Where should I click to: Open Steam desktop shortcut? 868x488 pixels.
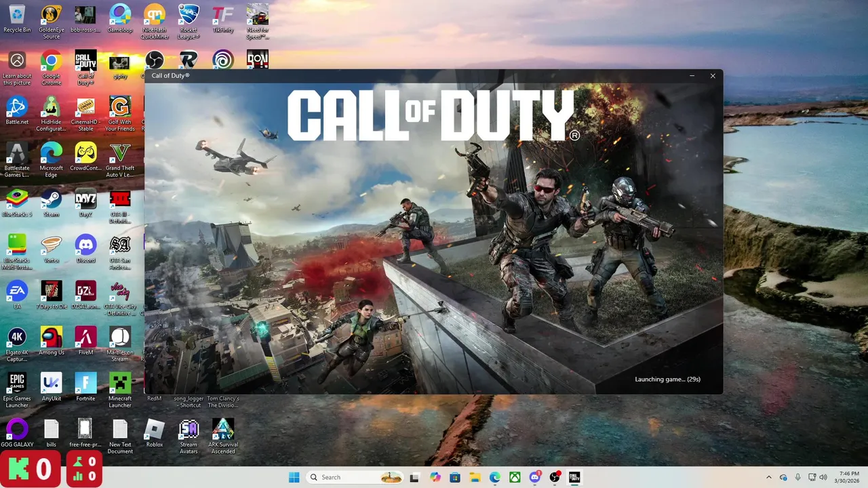point(52,203)
